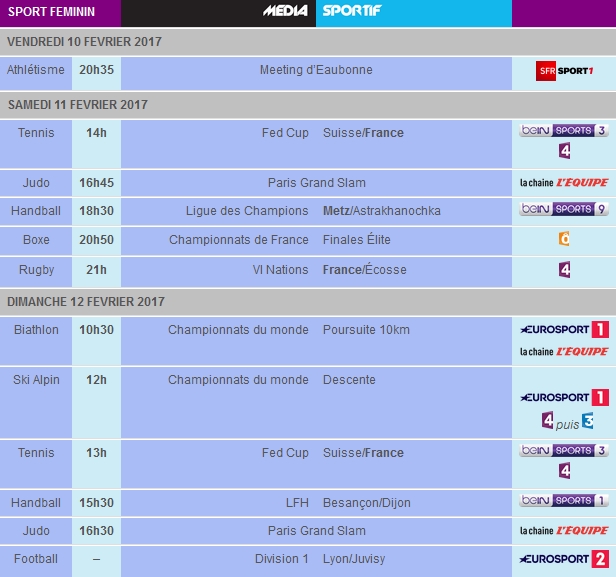
Task: Click the 21h time cell
Action: (96, 272)
